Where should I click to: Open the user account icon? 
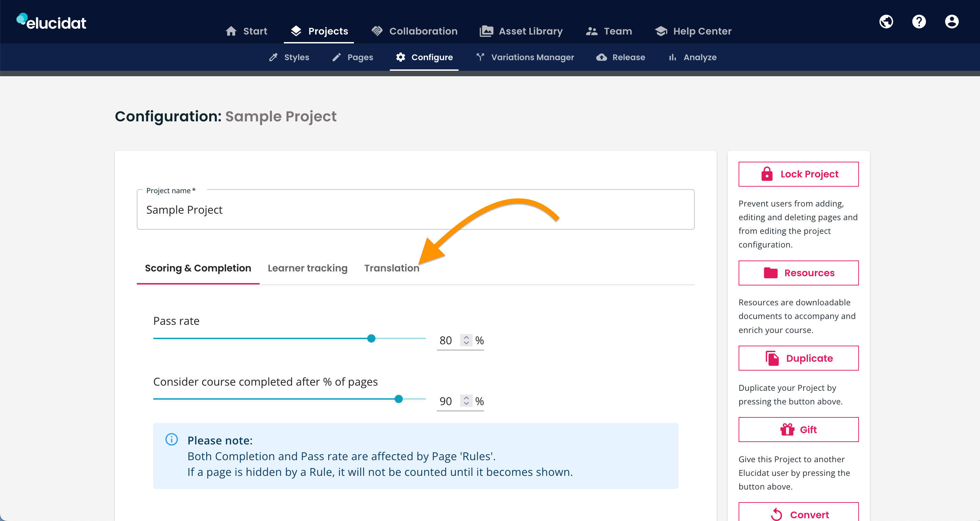click(952, 22)
